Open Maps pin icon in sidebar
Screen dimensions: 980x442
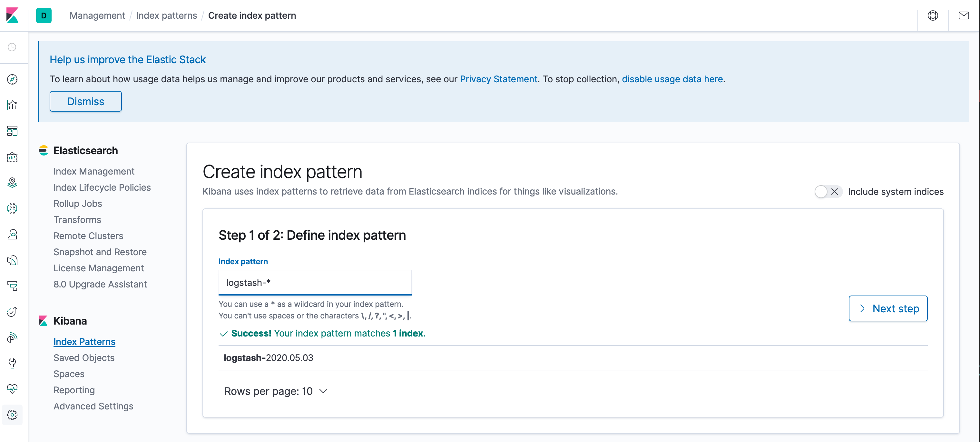pyautogui.click(x=12, y=183)
